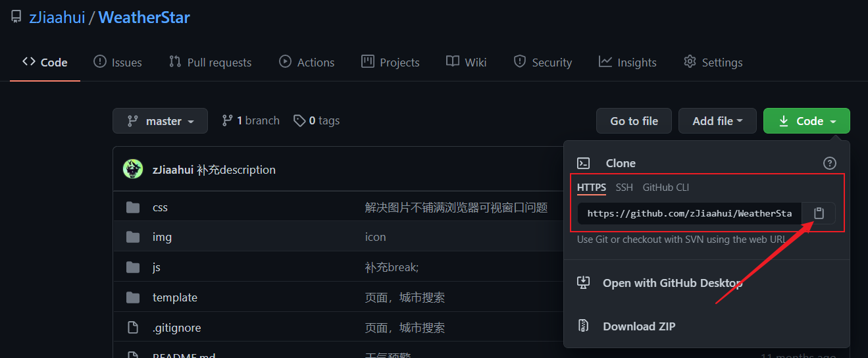Open the 解决图片不铺满浏览器可视窗口问题 commit

[x=457, y=207]
